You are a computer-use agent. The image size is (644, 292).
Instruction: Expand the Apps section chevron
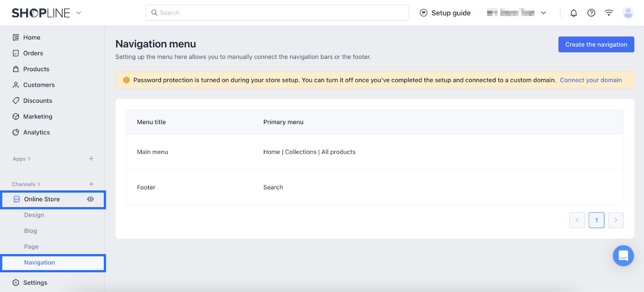pos(29,159)
